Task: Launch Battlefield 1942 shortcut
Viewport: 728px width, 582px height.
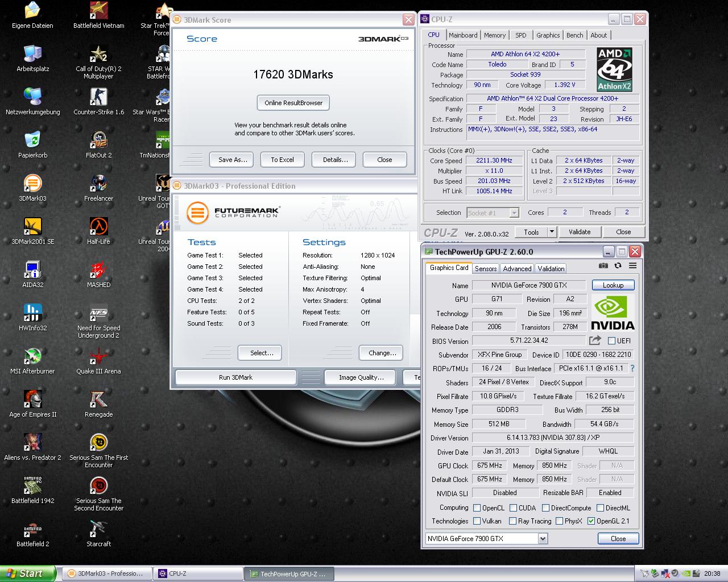Action: pos(33,491)
